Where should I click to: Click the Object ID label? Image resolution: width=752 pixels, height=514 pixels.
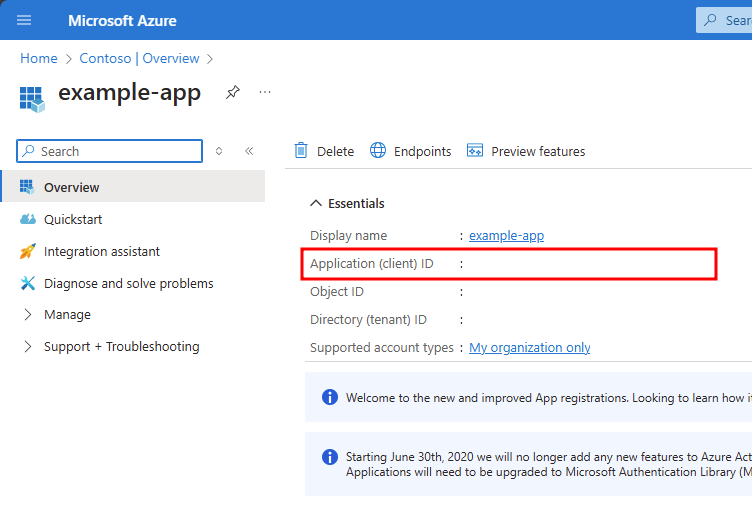point(337,292)
